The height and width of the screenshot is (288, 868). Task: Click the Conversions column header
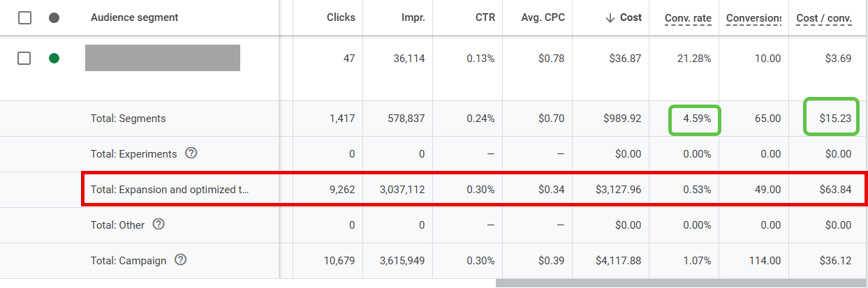click(753, 18)
